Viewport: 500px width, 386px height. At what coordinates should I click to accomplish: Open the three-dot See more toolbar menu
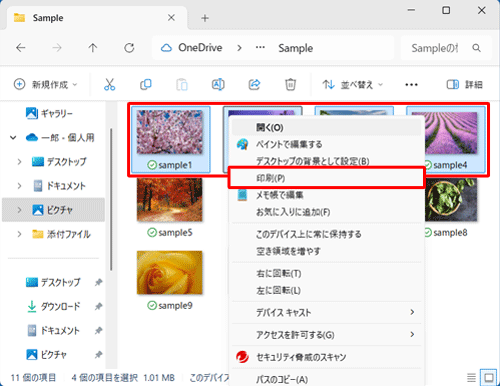point(411,85)
